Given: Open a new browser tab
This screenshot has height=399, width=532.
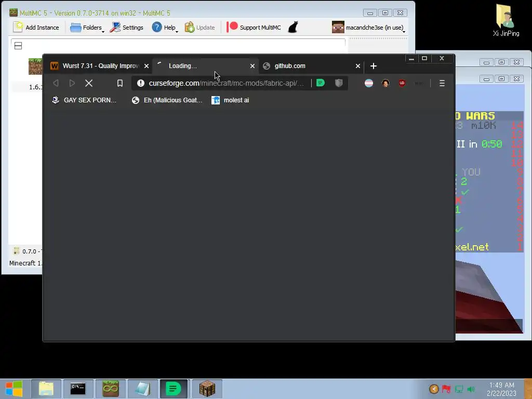Looking at the screenshot, I should 374,66.
